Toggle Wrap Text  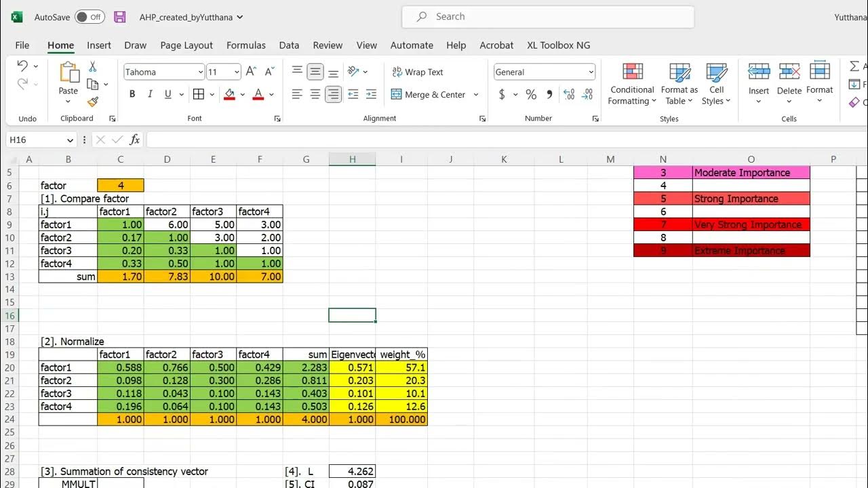417,72
